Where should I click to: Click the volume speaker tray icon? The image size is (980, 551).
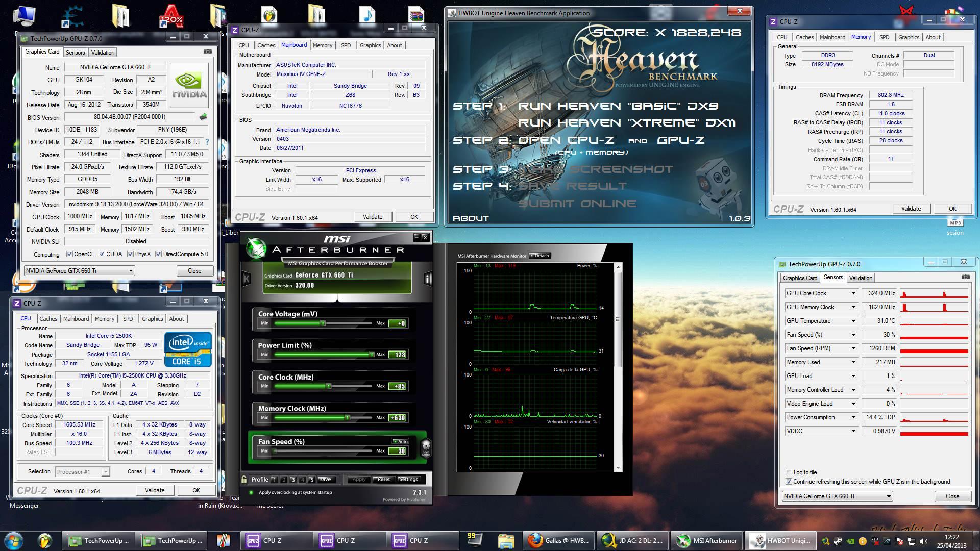tap(923, 541)
